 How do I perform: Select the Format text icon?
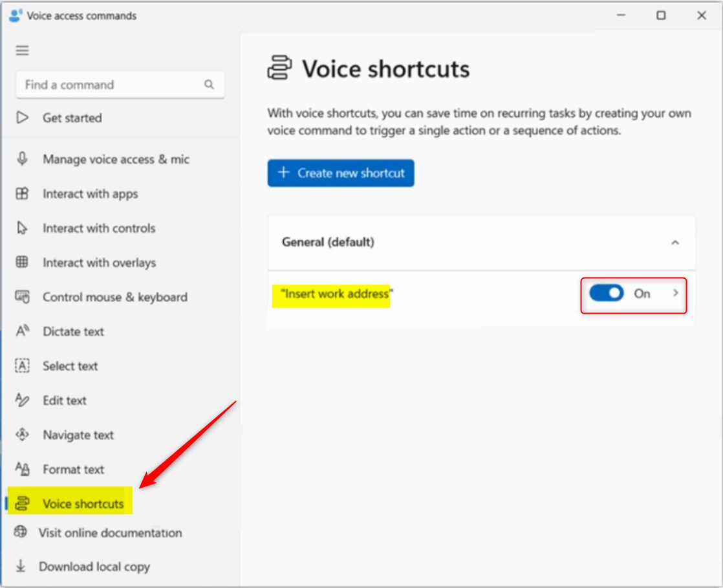pyautogui.click(x=23, y=470)
